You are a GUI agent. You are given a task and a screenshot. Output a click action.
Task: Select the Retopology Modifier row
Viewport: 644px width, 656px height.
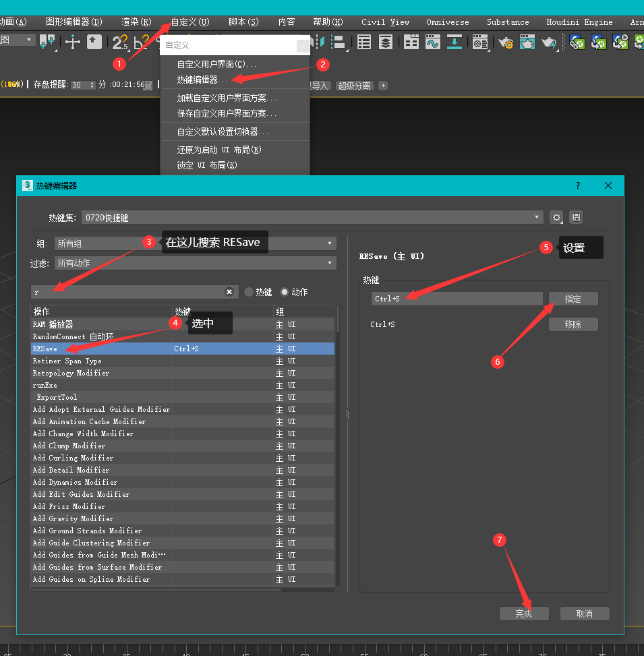tap(183, 373)
